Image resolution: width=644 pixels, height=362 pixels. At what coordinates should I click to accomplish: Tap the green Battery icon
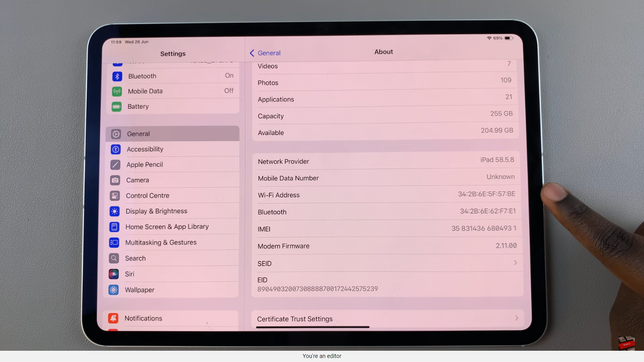116,107
